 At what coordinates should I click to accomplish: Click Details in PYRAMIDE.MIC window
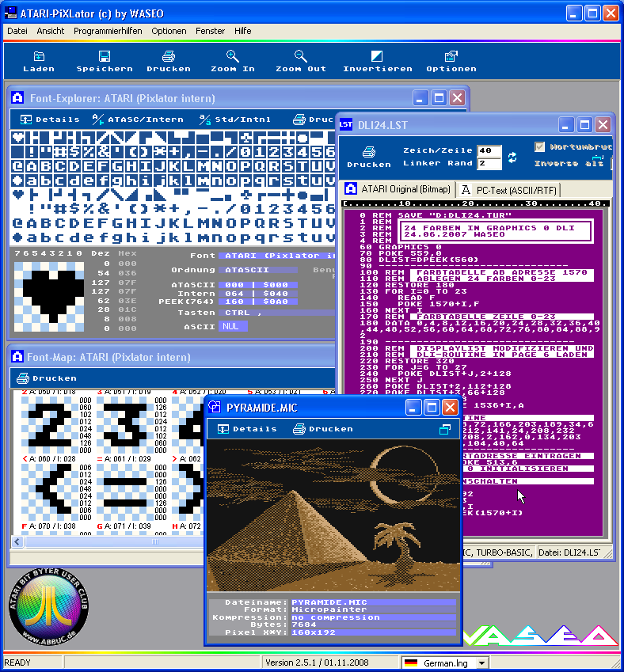tap(247, 429)
